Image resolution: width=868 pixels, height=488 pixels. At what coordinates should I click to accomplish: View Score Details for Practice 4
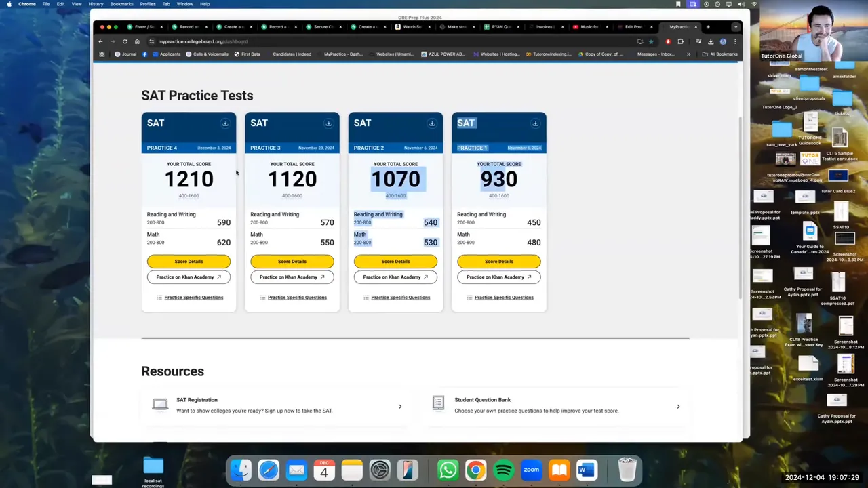[189, 261]
